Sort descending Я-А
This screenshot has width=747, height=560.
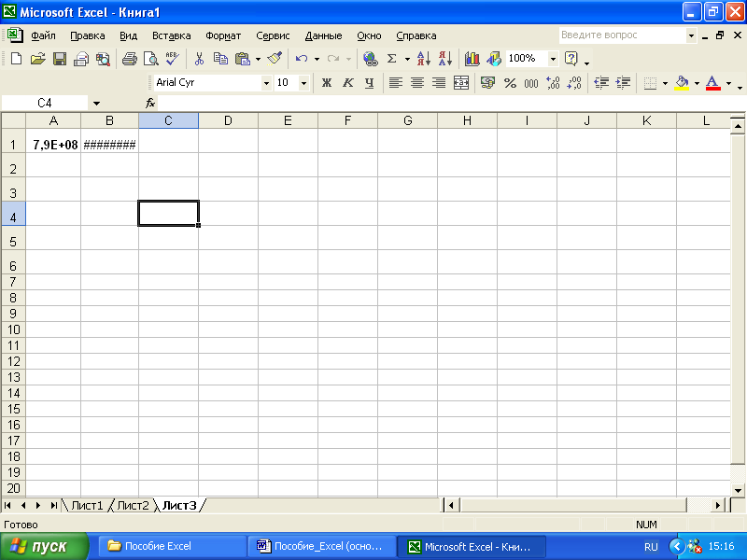[445, 59]
